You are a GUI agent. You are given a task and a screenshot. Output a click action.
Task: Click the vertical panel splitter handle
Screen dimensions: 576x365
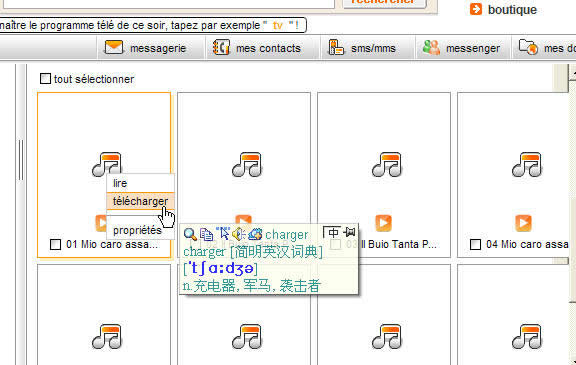pos(21,160)
